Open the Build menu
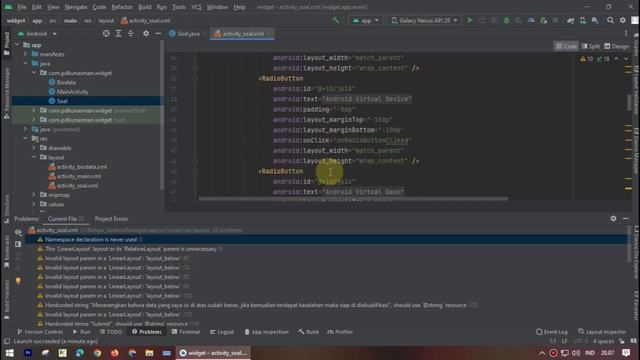This screenshot has height=360, width=640. click(144, 7)
